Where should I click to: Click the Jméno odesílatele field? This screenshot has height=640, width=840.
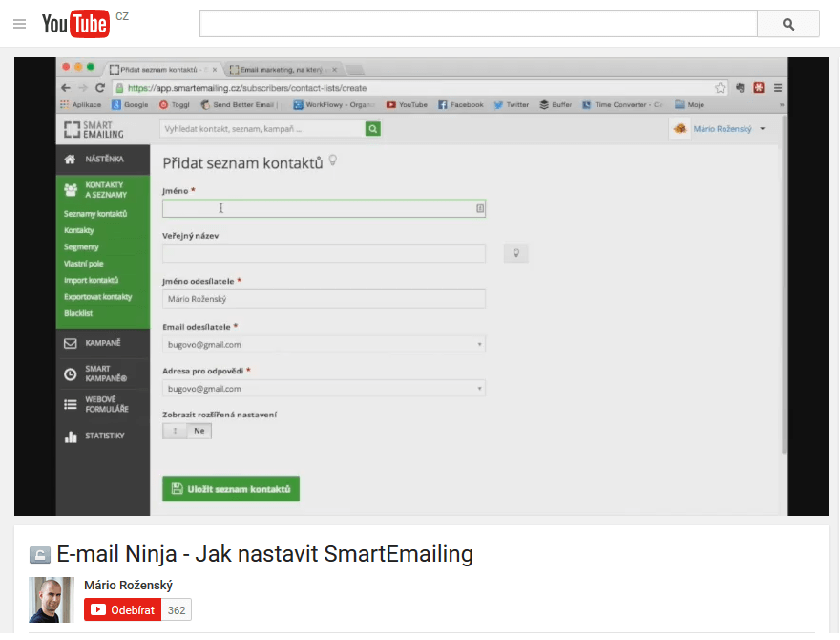click(324, 299)
